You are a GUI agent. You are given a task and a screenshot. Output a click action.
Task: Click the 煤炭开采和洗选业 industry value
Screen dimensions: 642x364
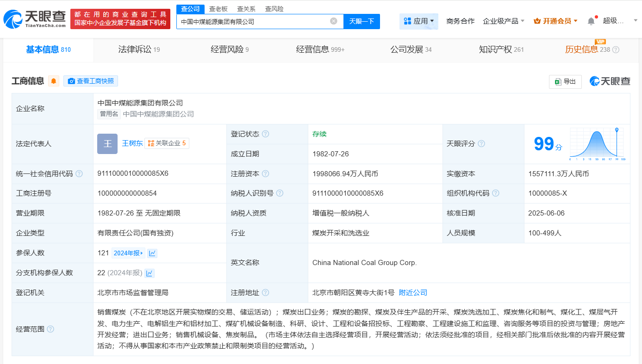click(x=341, y=233)
